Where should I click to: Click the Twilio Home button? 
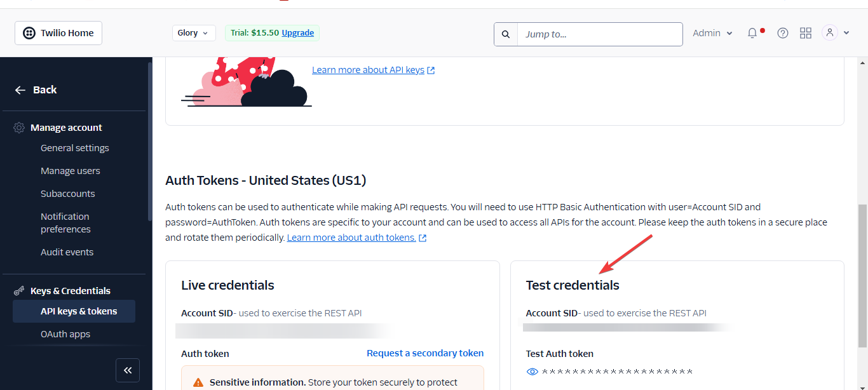[x=58, y=33]
